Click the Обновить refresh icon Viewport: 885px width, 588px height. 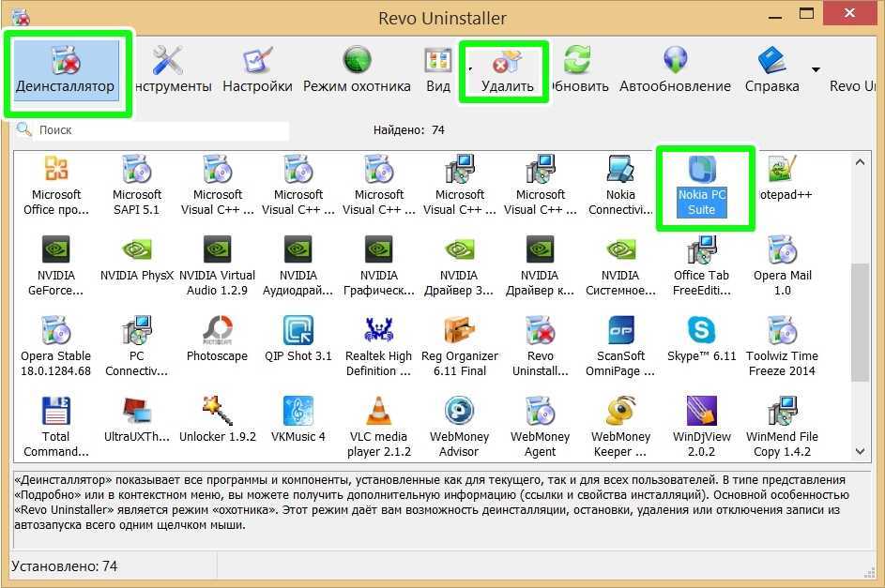576,70
